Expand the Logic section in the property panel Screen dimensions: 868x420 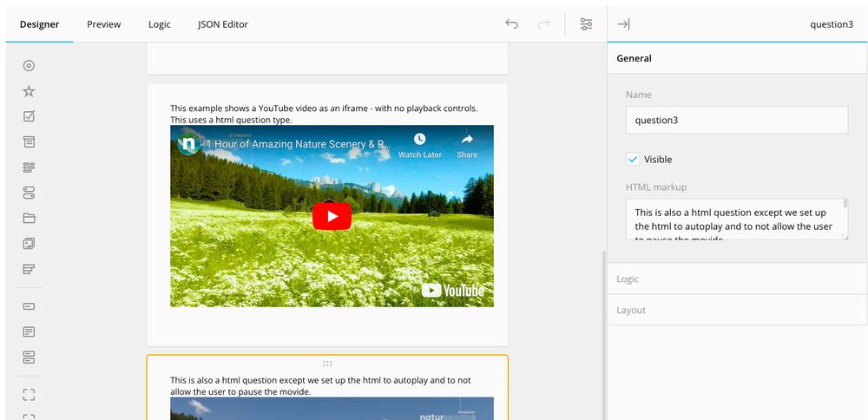tap(737, 279)
